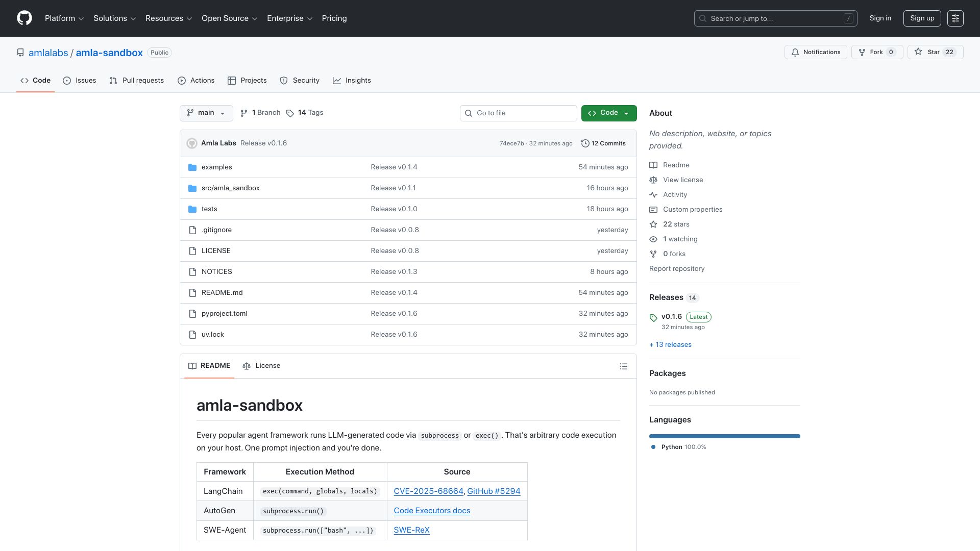The height and width of the screenshot is (551, 980).
Task: Switch to the Actions tab
Action: click(x=196, y=81)
